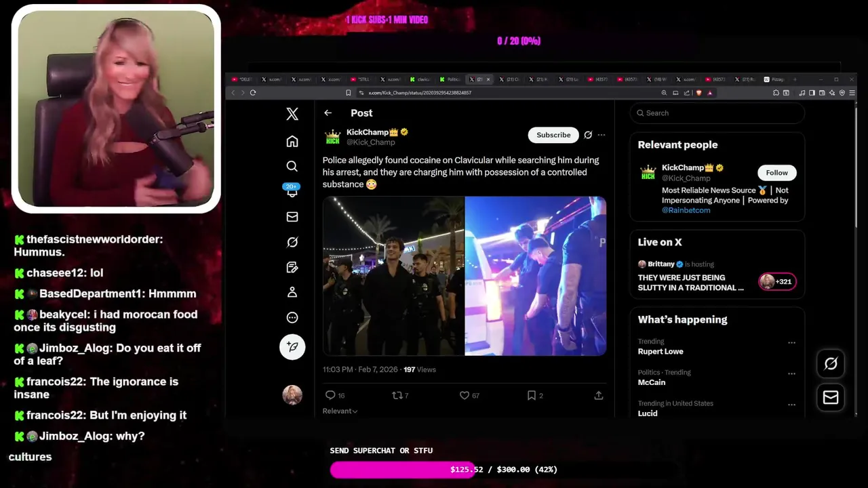Open the More circle icon in sidebar
The image size is (868, 488).
pyautogui.click(x=292, y=317)
